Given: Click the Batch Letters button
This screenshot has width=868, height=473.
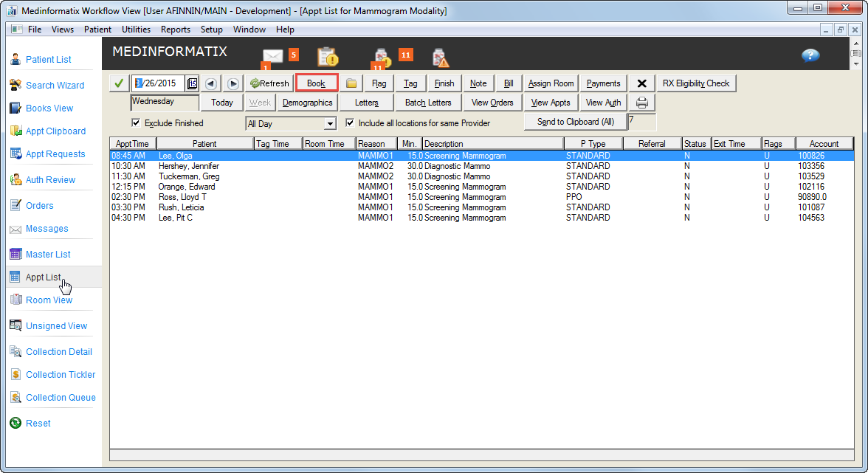Looking at the screenshot, I should coord(428,103).
